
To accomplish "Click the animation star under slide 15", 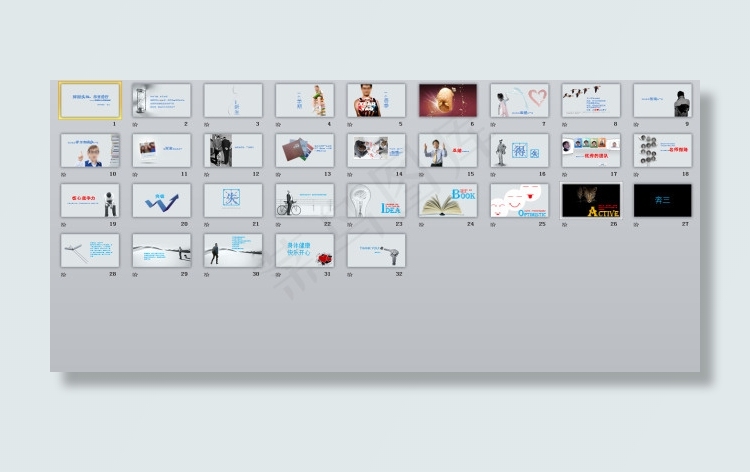I will click(x=422, y=174).
